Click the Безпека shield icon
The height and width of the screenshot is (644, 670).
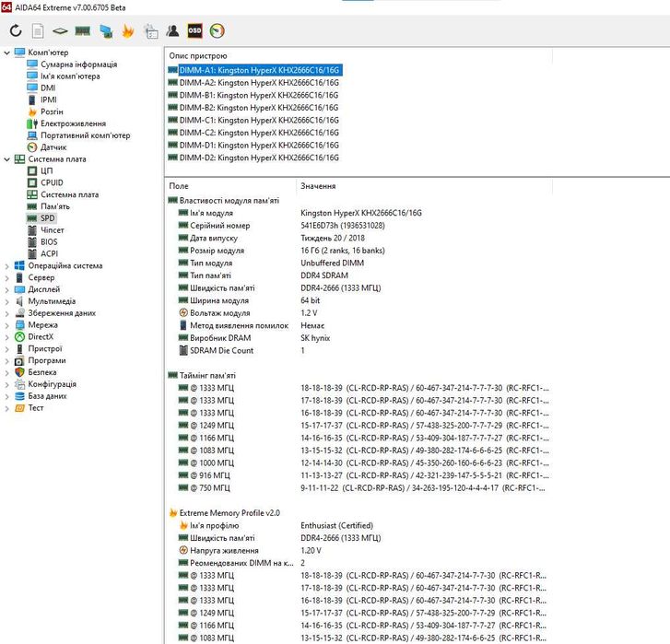(19, 372)
